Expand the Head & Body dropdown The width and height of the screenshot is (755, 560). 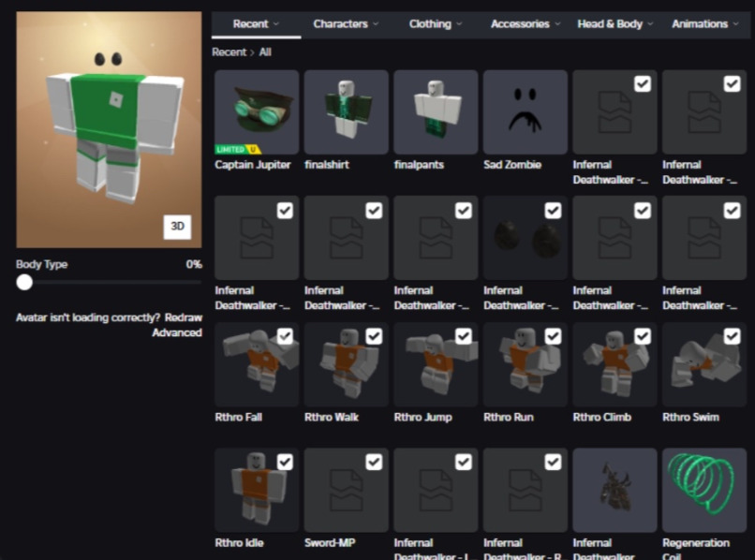(612, 23)
